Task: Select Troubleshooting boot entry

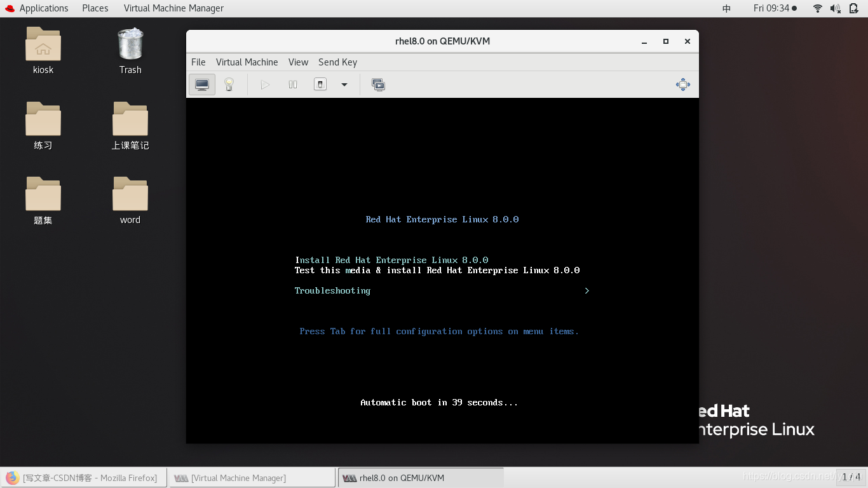Action: pyautogui.click(x=332, y=290)
